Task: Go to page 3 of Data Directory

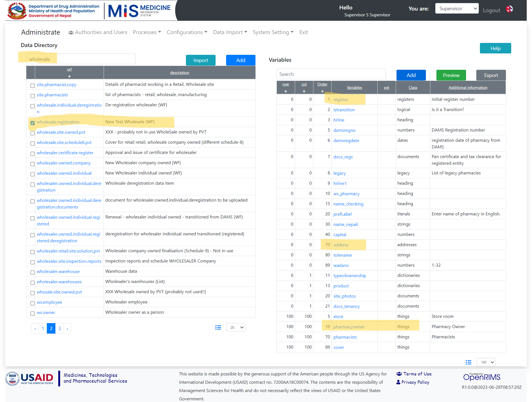Action: (60, 329)
